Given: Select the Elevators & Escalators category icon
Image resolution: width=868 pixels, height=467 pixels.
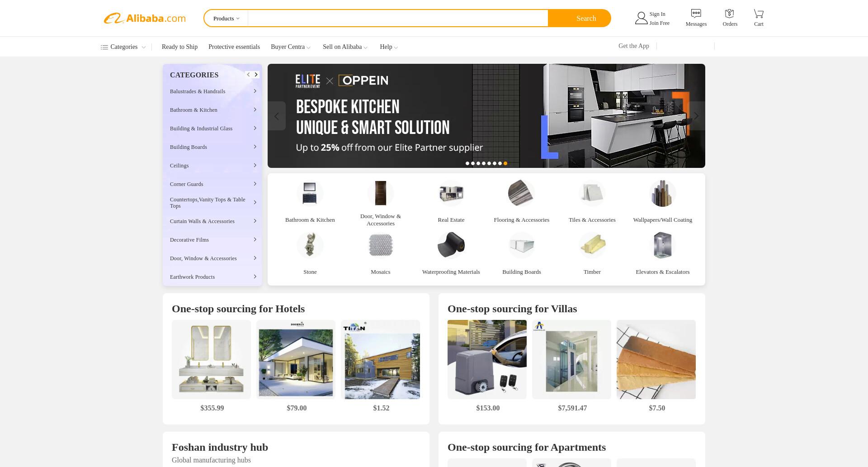Looking at the screenshot, I should coord(662,245).
